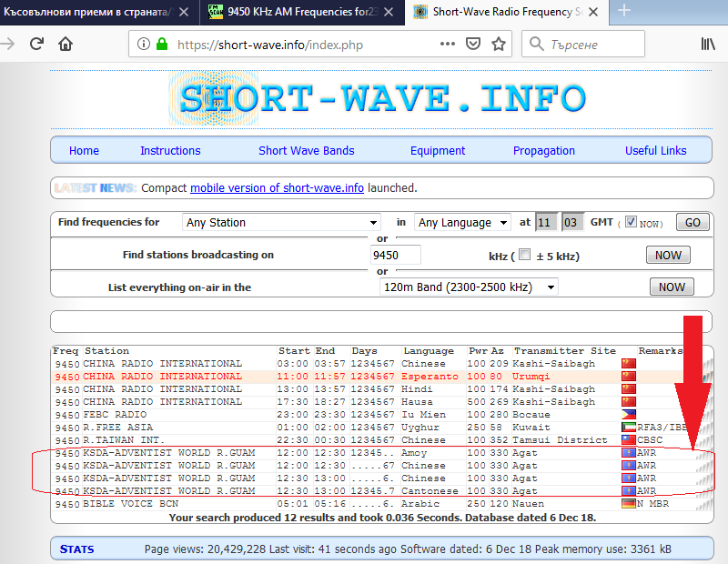Click the GO button
The image size is (728, 564).
[693, 222]
